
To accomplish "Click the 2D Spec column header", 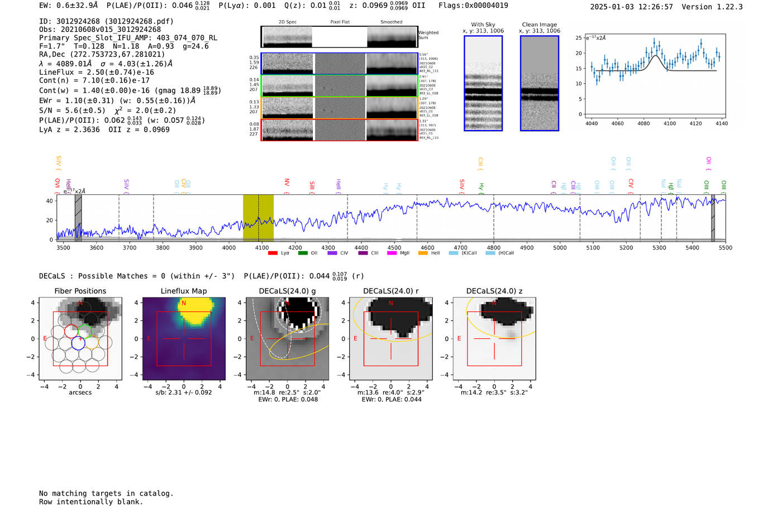I will pyautogui.click(x=288, y=22).
